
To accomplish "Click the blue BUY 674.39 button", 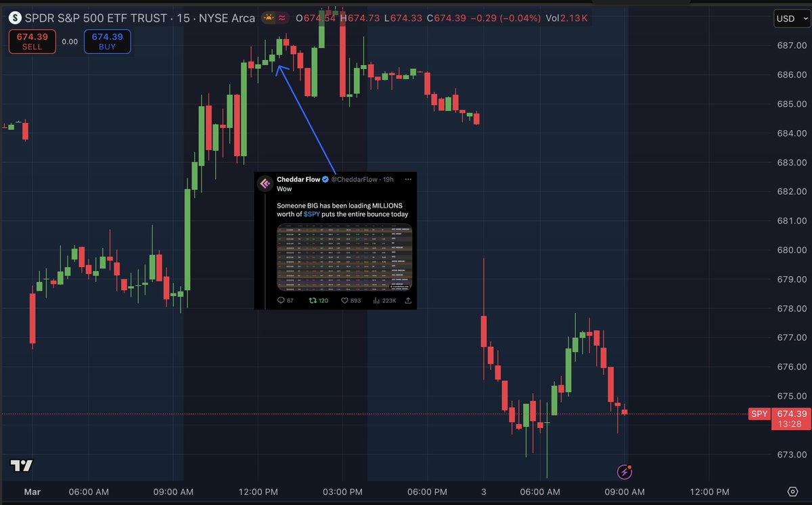I will (x=107, y=41).
